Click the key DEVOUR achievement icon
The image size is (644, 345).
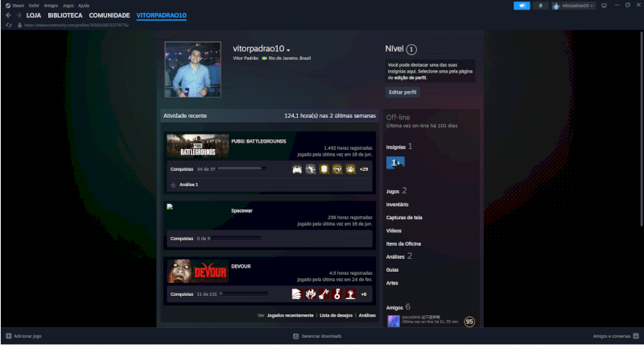pyautogui.click(x=337, y=294)
